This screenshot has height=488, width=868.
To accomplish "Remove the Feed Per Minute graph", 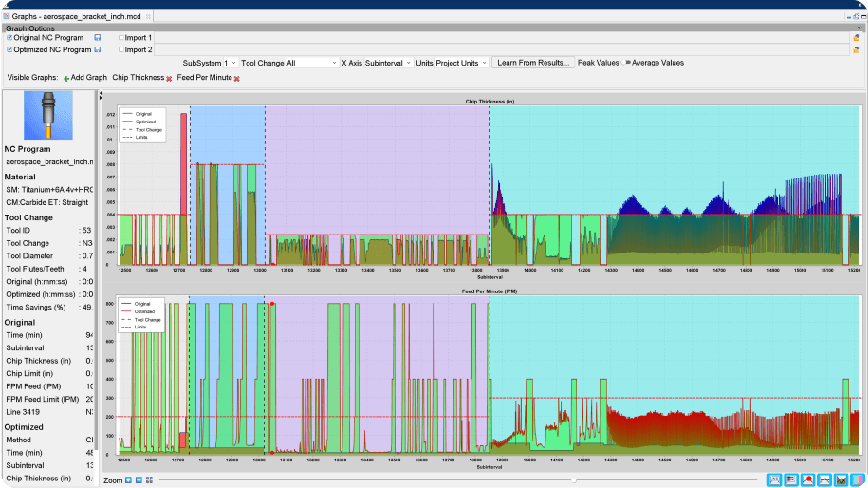I will coord(236,78).
